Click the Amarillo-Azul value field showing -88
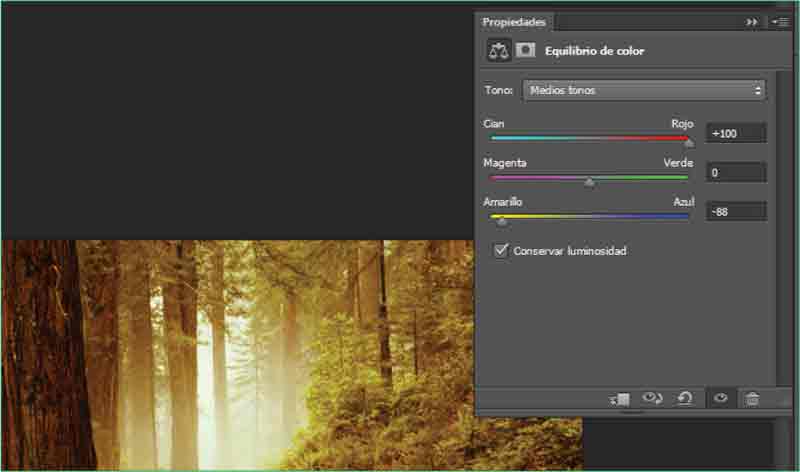 pos(735,211)
